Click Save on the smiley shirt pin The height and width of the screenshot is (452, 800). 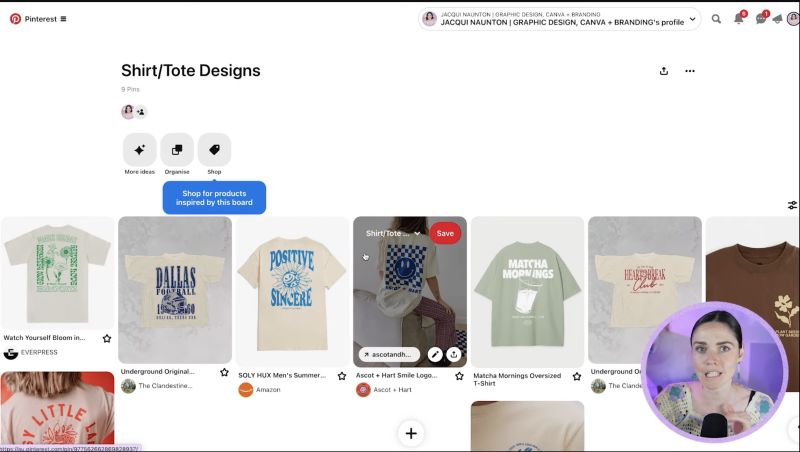445,233
